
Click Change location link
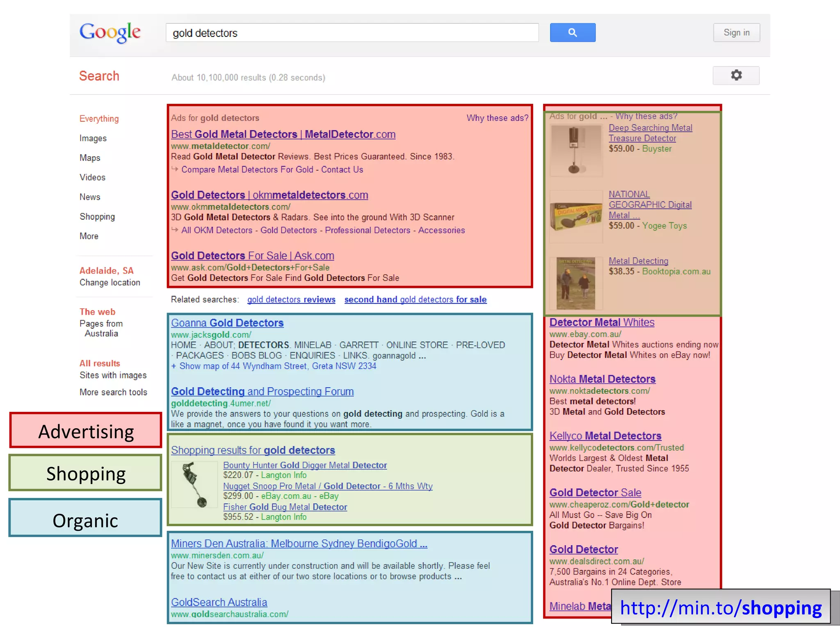[110, 283]
